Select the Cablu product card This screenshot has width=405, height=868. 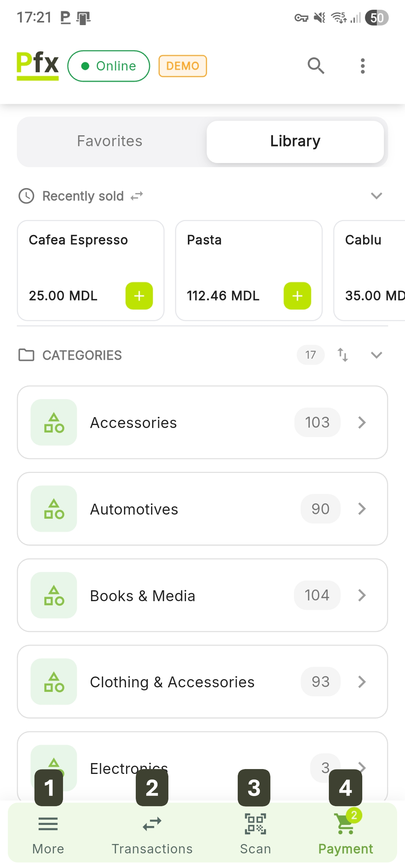pos(369,270)
